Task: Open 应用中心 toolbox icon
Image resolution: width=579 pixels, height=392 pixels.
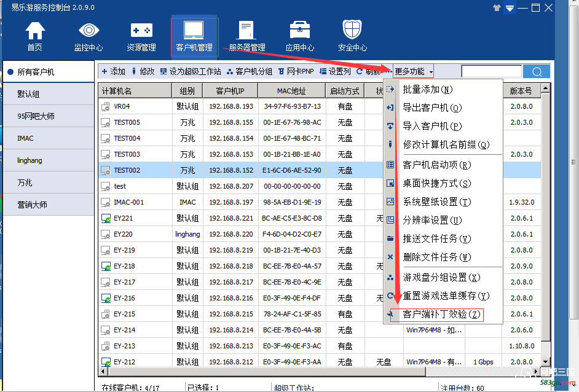Action: coord(300,30)
